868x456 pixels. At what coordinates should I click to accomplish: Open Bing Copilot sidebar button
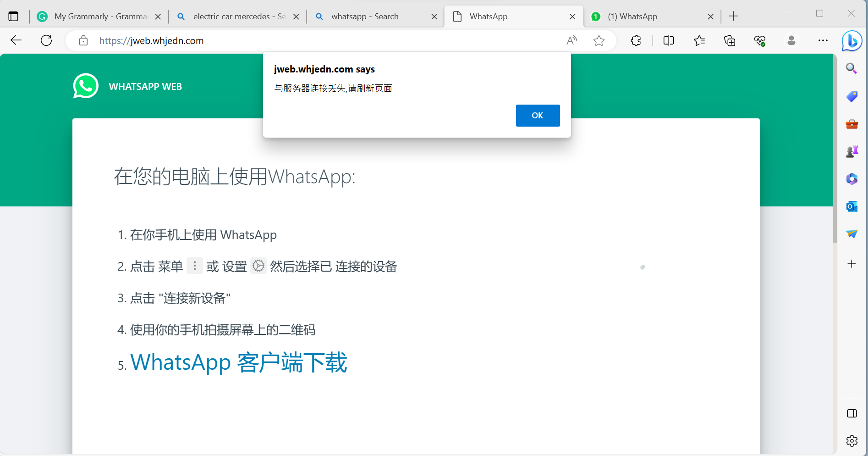click(852, 40)
